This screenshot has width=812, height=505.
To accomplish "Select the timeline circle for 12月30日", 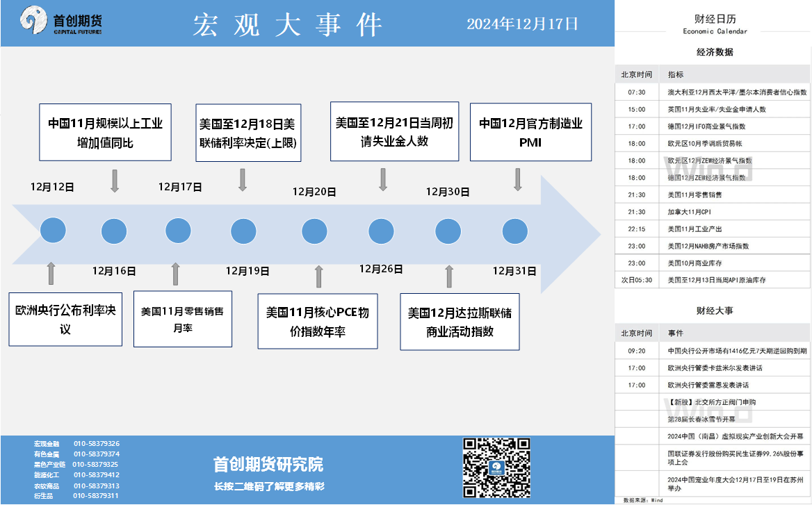I will (x=448, y=231).
